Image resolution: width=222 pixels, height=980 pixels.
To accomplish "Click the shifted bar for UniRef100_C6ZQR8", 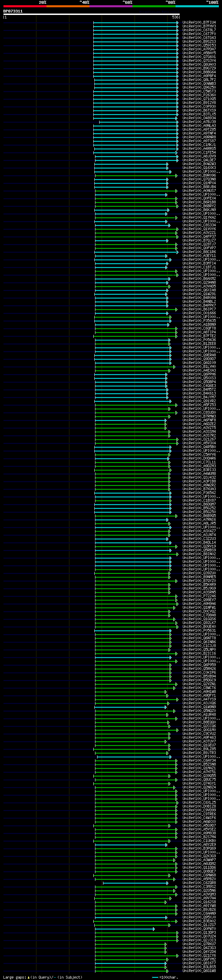I will (x=136, y=883).
